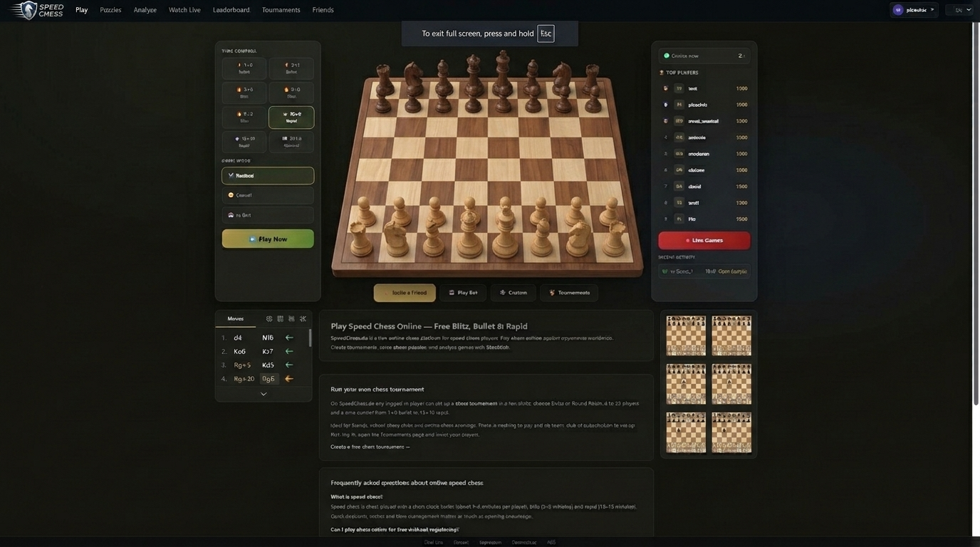Go to the Analyze page
Image resolution: width=980 pixels, height=547 pixels.
pyautogui.click(x=145, y=10)
